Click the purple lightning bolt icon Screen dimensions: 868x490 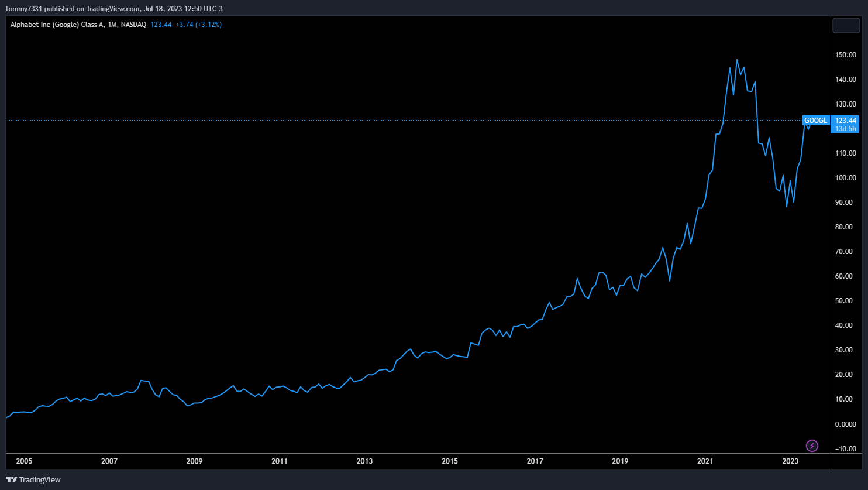(812, 446)
